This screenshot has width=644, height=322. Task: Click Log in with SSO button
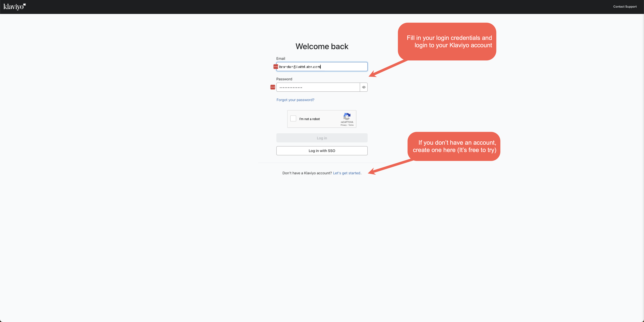tap(322, 151)
